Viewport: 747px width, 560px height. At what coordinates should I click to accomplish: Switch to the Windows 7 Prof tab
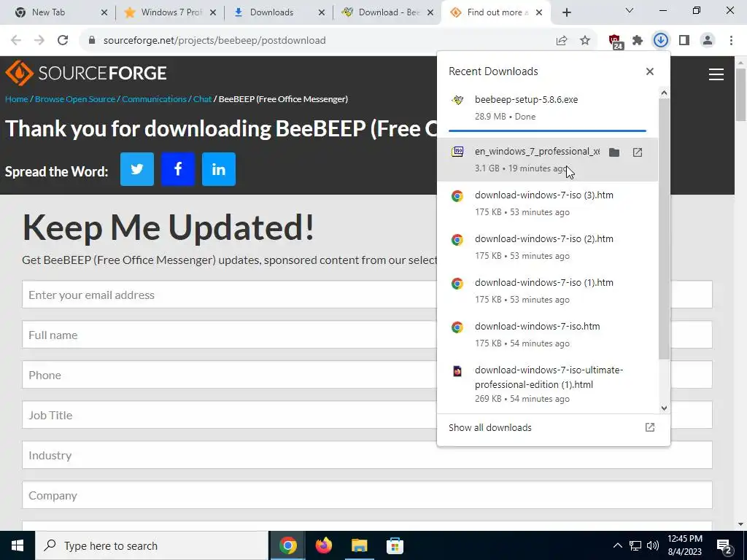[171, 12]
